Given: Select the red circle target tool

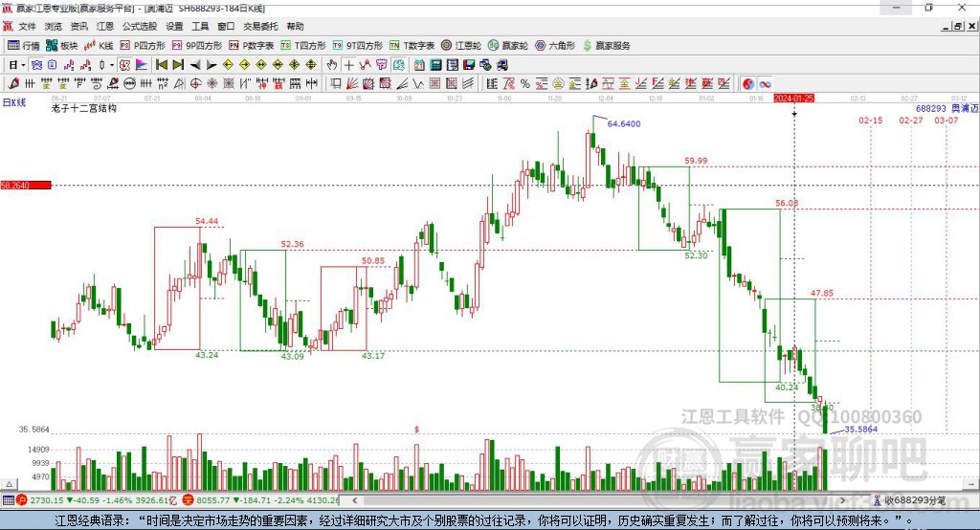Looking at the screenshot, I should [x=195, y=84].
